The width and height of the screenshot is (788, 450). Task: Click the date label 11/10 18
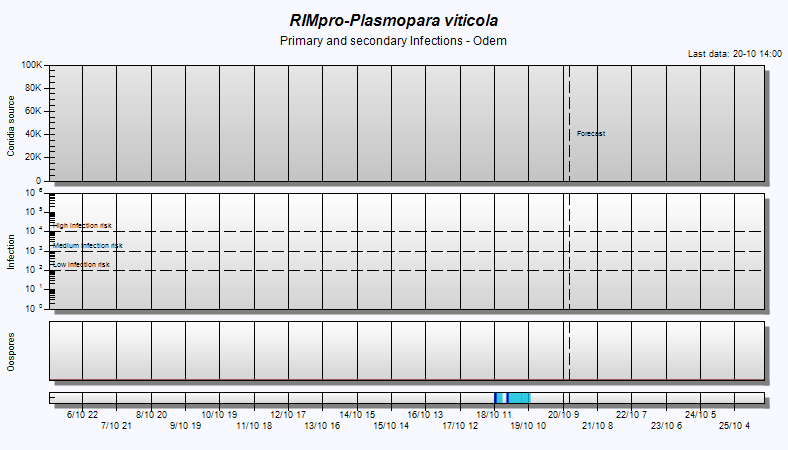pyautogui.click(x=254, y=426)
